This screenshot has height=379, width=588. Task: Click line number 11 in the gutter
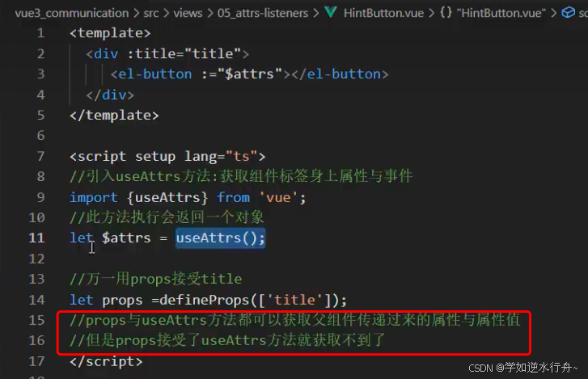click(x=36, y=238)
